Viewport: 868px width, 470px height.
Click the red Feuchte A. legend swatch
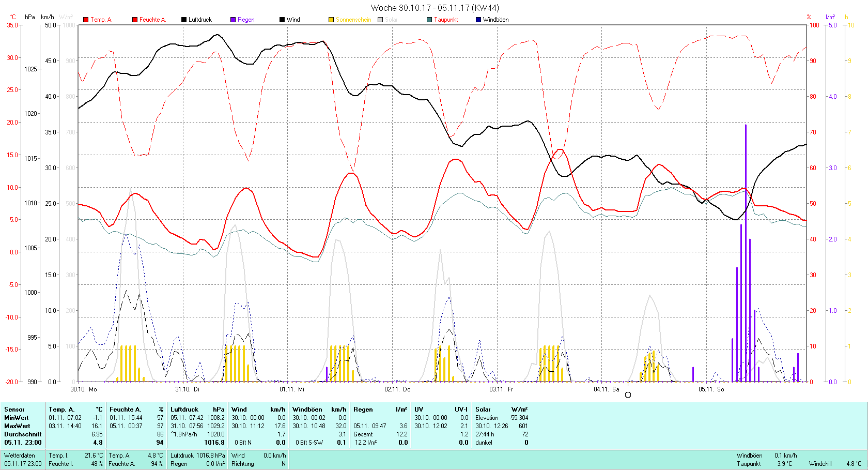click(x=135, y=20)
